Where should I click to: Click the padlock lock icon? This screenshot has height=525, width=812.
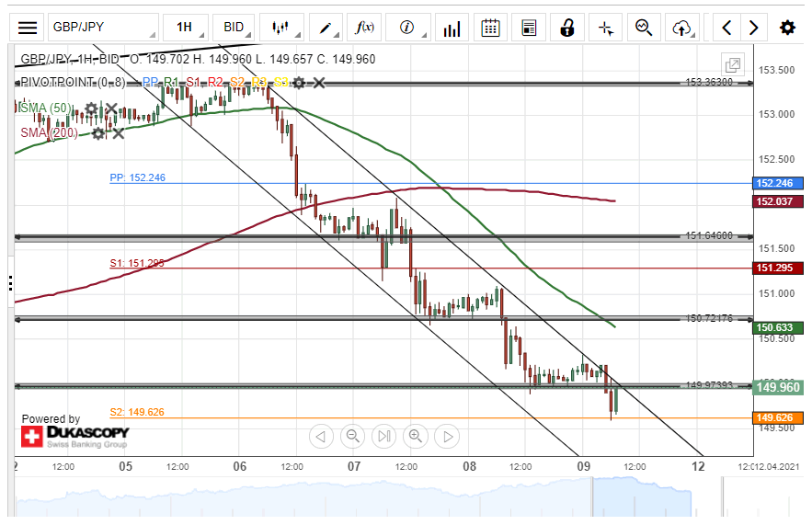click(567, 28)
